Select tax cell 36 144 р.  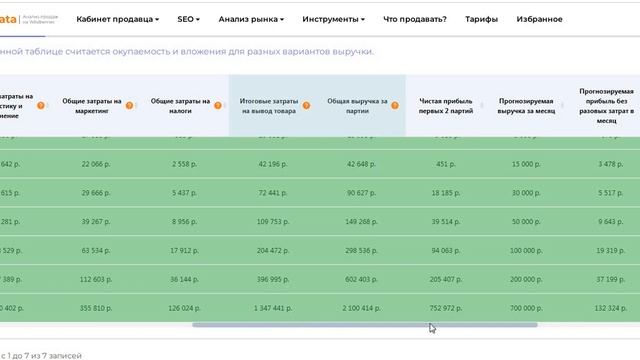pos(184,280)
